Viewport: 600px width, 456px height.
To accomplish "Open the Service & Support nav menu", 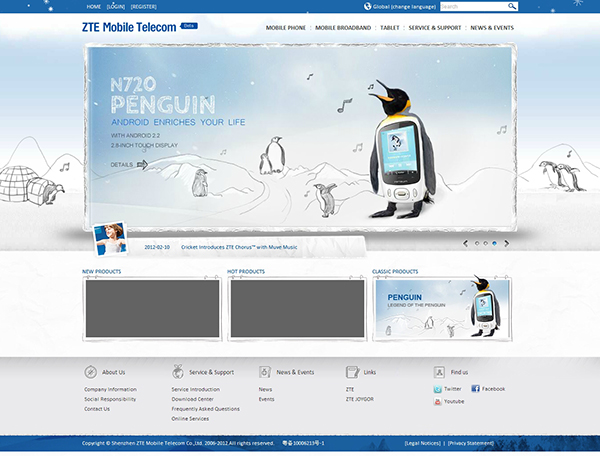I will point(435,28).
